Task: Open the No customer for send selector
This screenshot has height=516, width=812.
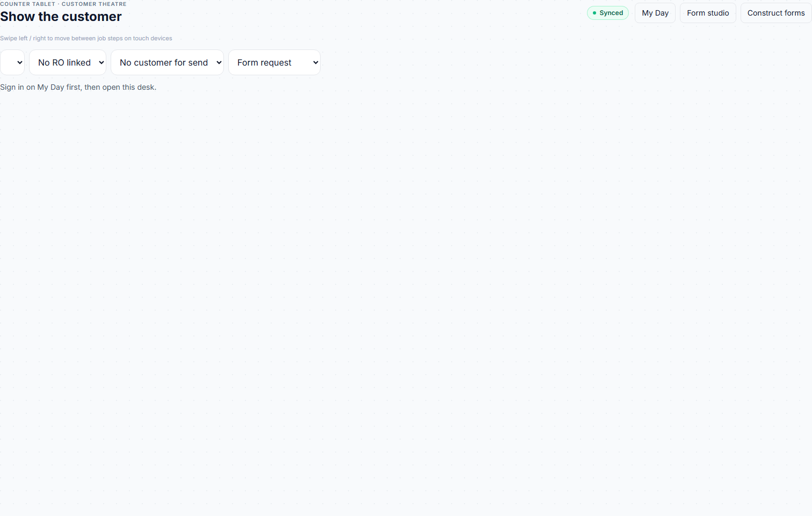Action: [167, 62]
